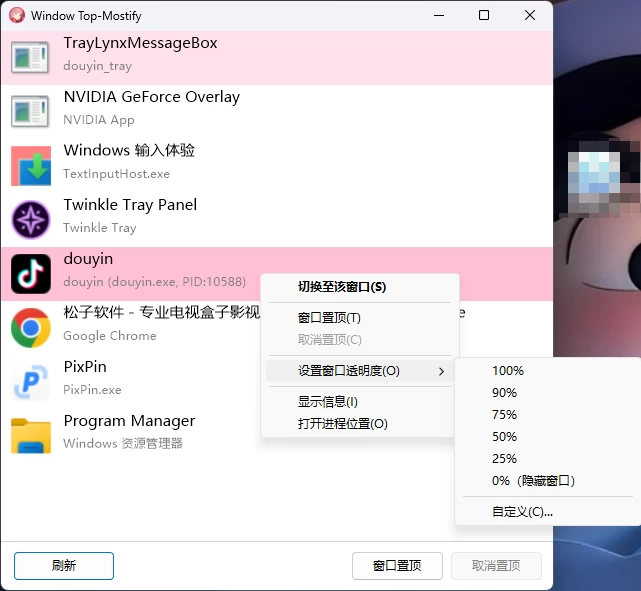Click the Program Manager folder icon
The height and width of the screenshot is (591, 641).
point(31,436)
